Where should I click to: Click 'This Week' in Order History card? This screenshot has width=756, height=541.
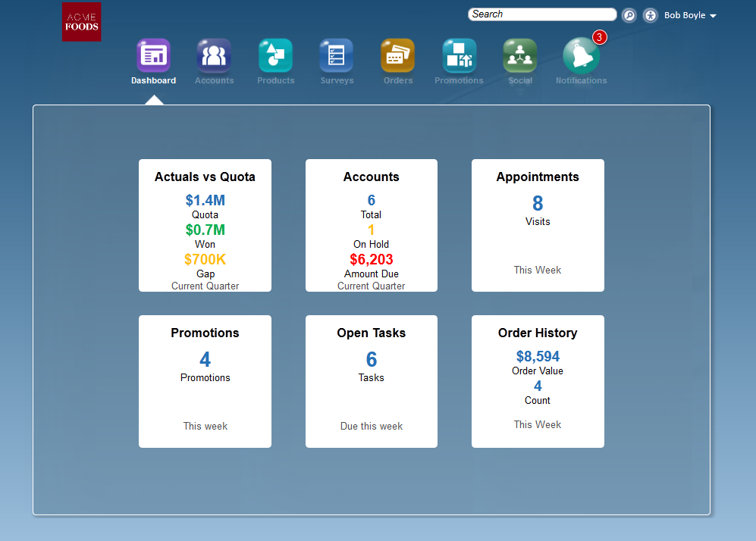pos(538,425)
